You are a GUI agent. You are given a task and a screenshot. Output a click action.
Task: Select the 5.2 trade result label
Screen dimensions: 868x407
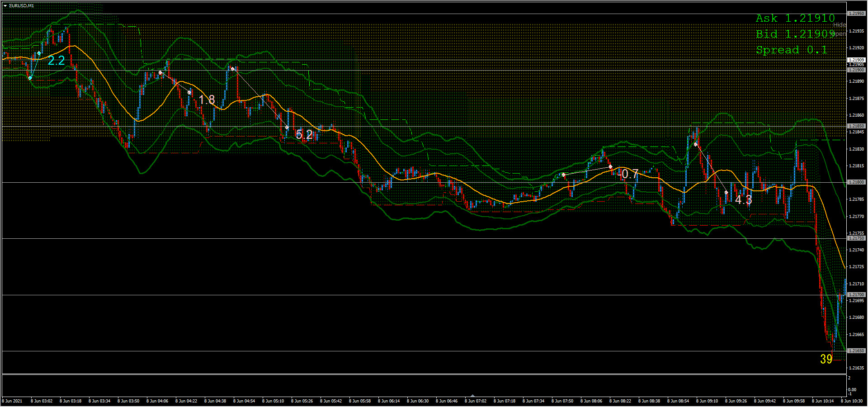tap(304, 134)
